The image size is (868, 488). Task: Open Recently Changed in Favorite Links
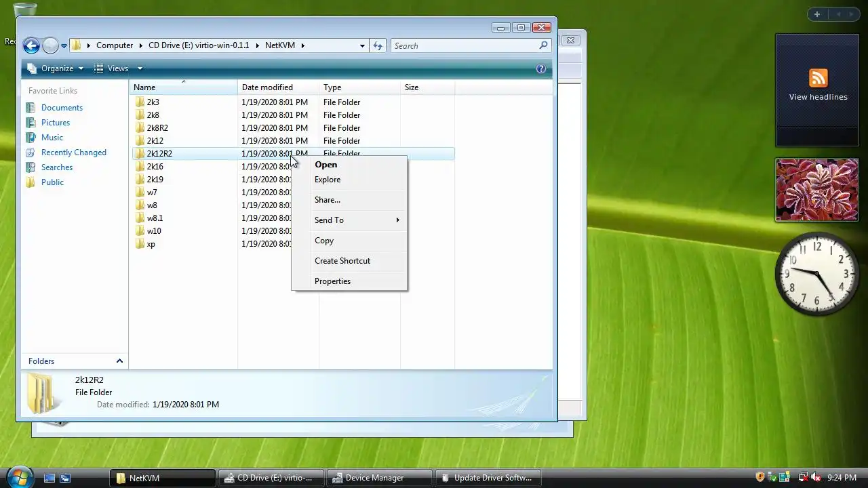pos(74,152)
